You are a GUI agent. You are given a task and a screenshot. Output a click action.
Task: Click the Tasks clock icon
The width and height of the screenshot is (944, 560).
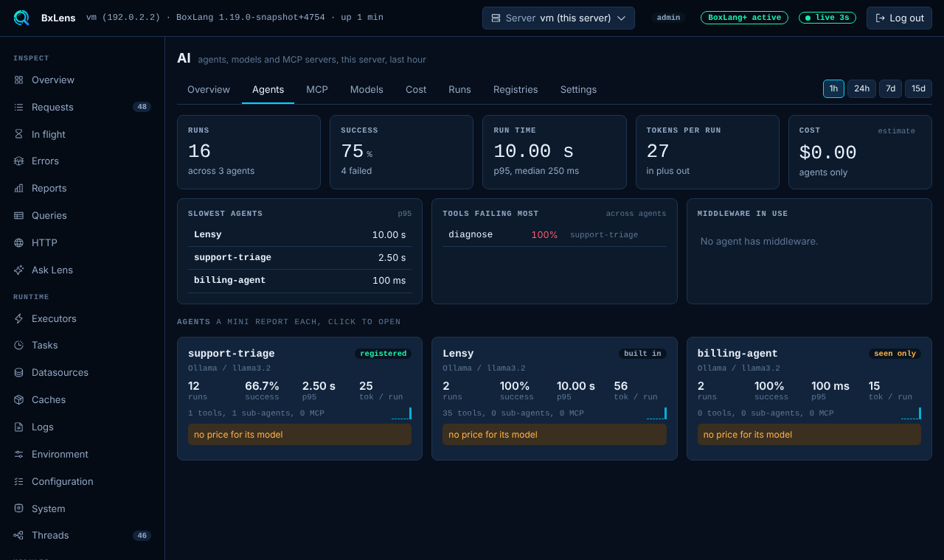(18, 345)
